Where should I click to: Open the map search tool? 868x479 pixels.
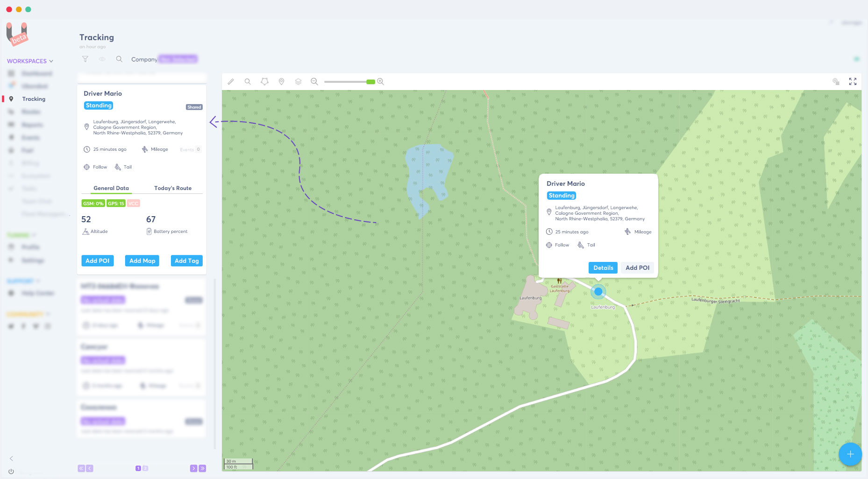pos(248,82)
